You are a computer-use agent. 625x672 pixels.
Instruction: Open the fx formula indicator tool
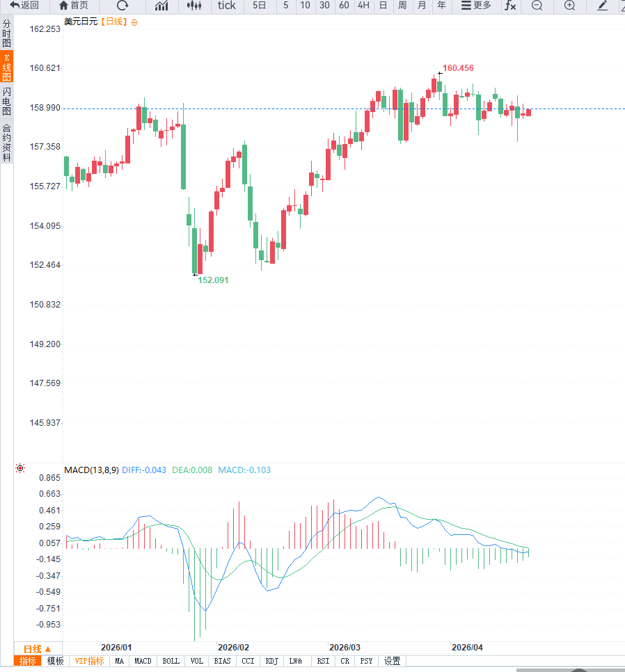click(x=510, y=6)
